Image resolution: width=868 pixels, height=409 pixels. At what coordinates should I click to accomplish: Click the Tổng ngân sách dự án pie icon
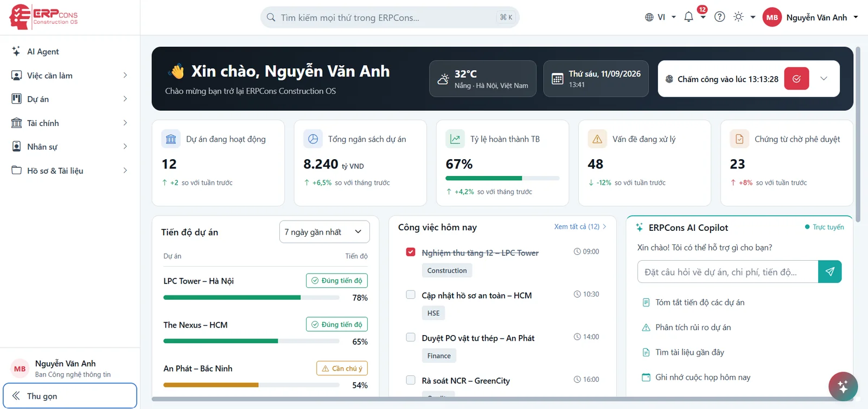click(313, 139)
